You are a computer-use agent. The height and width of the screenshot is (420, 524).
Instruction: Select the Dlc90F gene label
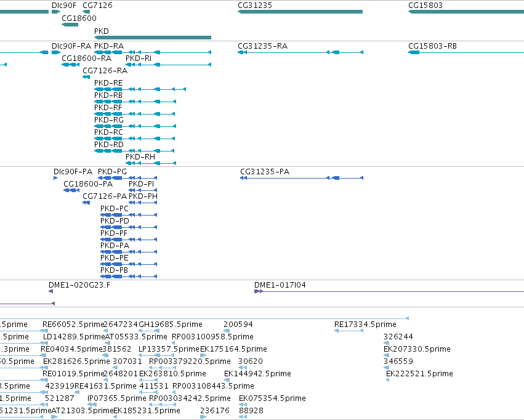(x=64, y=6)
